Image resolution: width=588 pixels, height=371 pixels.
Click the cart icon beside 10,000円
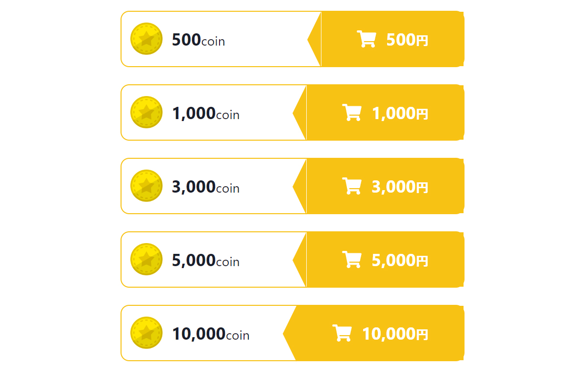tap(342, 333)
